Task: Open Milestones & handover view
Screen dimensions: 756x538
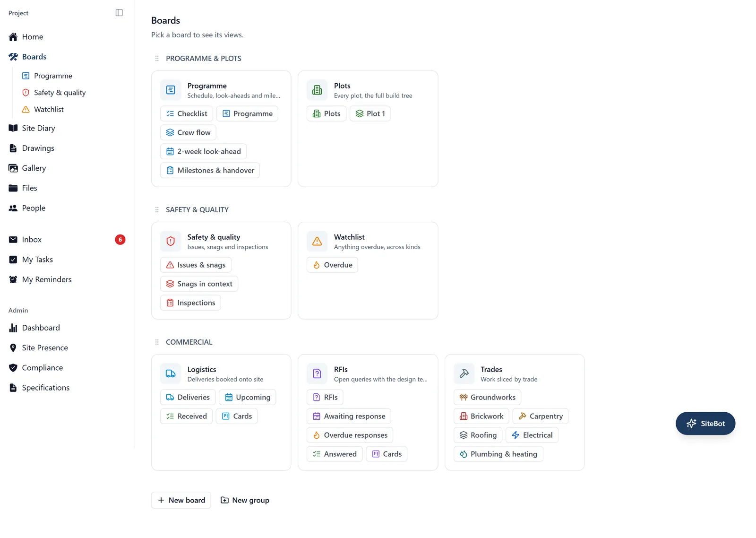Action: coord(210,170)
